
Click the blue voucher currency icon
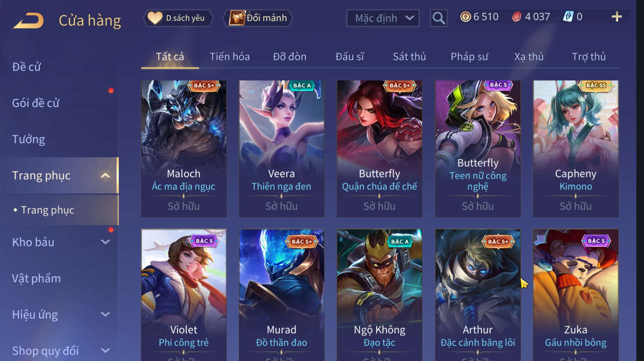coord(568,17)
